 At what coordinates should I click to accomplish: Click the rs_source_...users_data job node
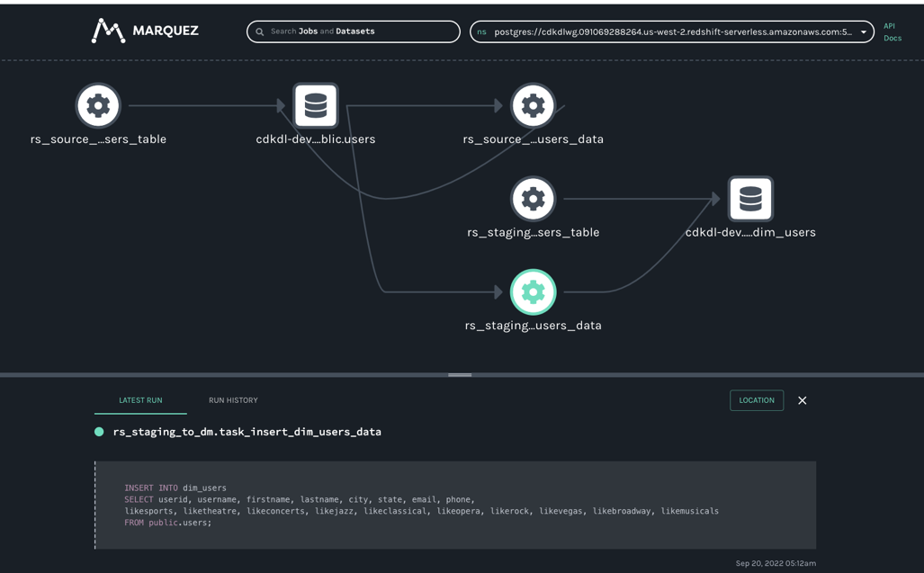point(534,105)
